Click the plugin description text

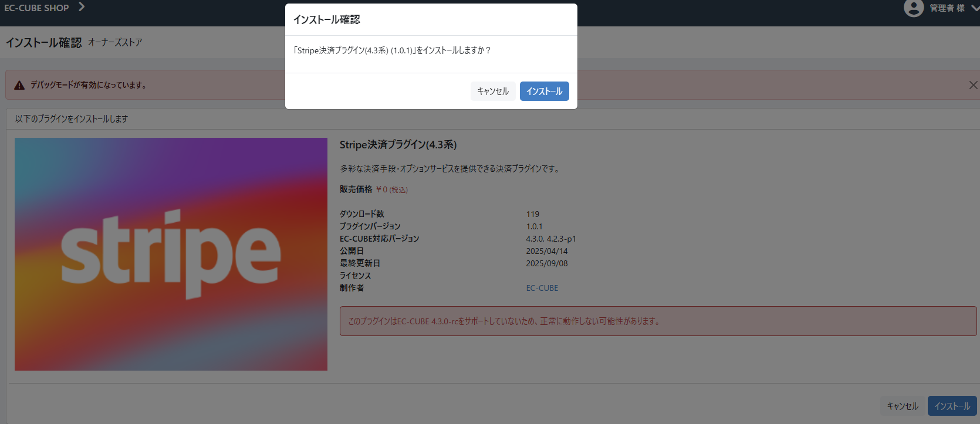click(x=451, y=168)
